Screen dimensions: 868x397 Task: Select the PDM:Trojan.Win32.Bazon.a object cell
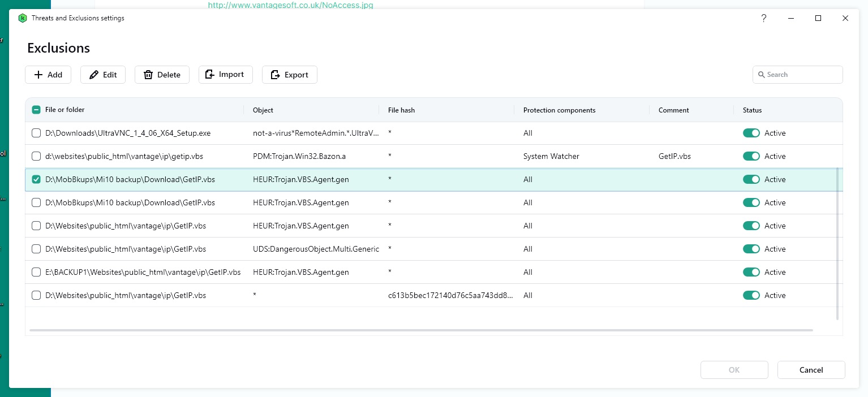pyautogui.click(x=300, y=156)
